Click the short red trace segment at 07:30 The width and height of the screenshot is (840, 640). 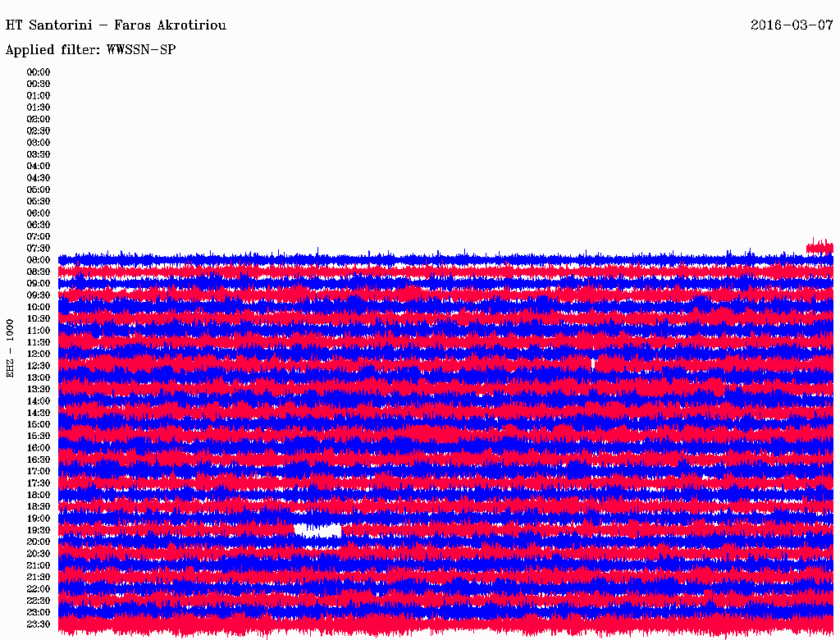pos(820,247)
